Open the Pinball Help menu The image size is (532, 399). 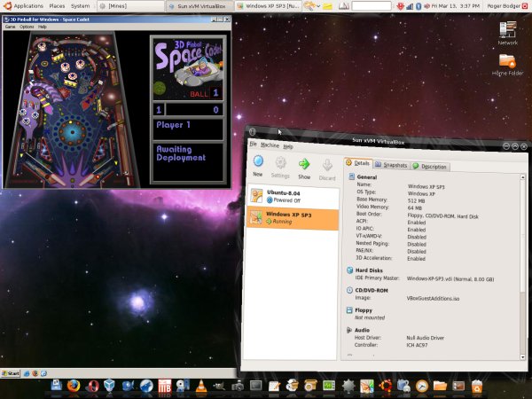pos(43,27)
